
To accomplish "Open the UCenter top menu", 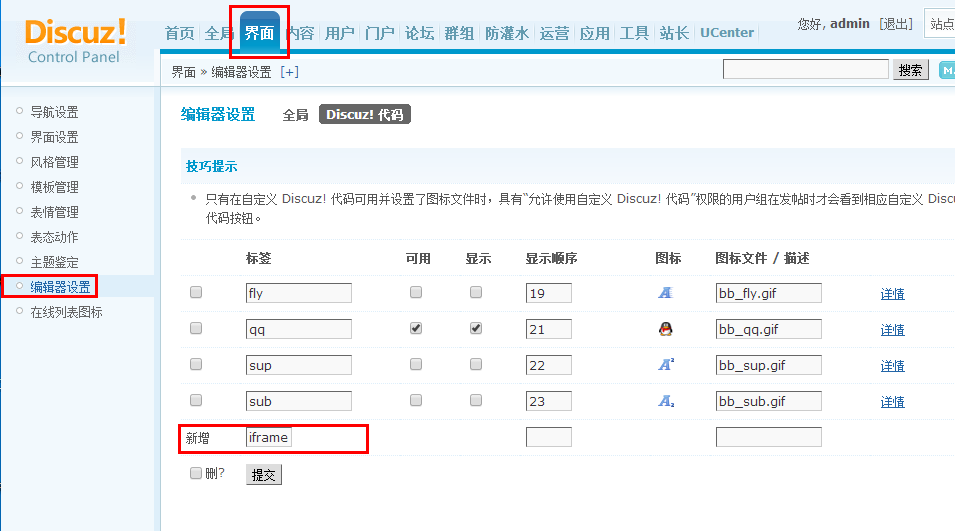I will (727, 33).
